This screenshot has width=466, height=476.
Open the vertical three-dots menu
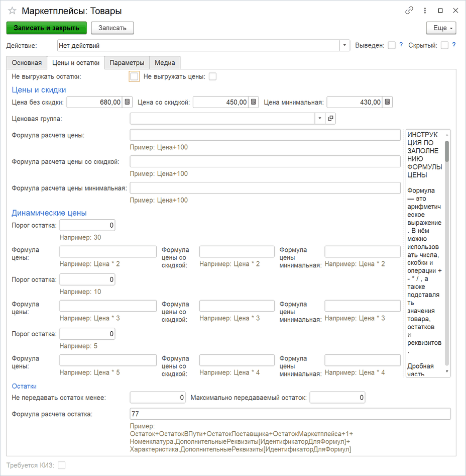tap(425, 11)
